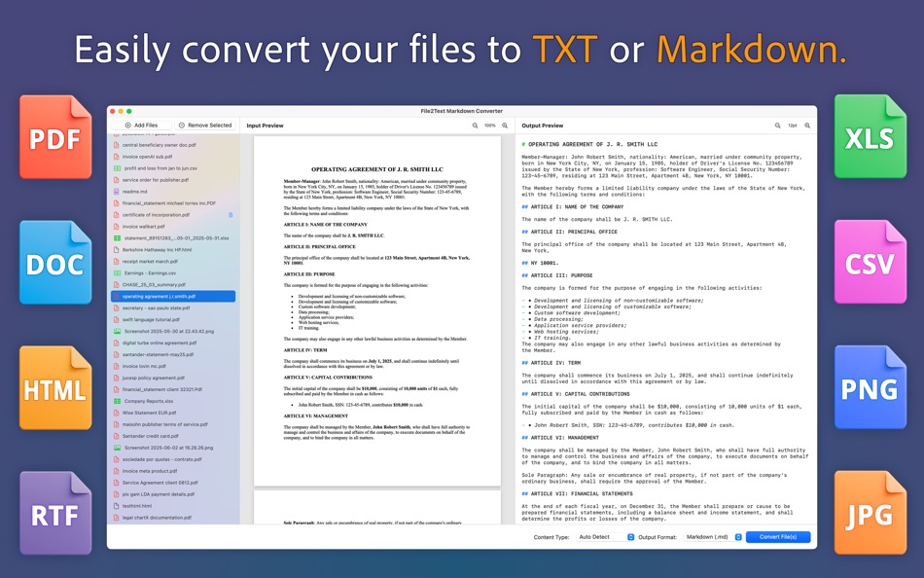
Task: Click the '## ARTICLE IV: TERM' heading in output
Action: 551,363
